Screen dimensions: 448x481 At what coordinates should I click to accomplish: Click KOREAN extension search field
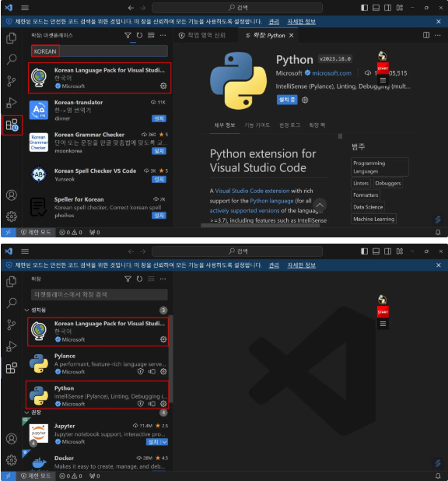(100, 51)
